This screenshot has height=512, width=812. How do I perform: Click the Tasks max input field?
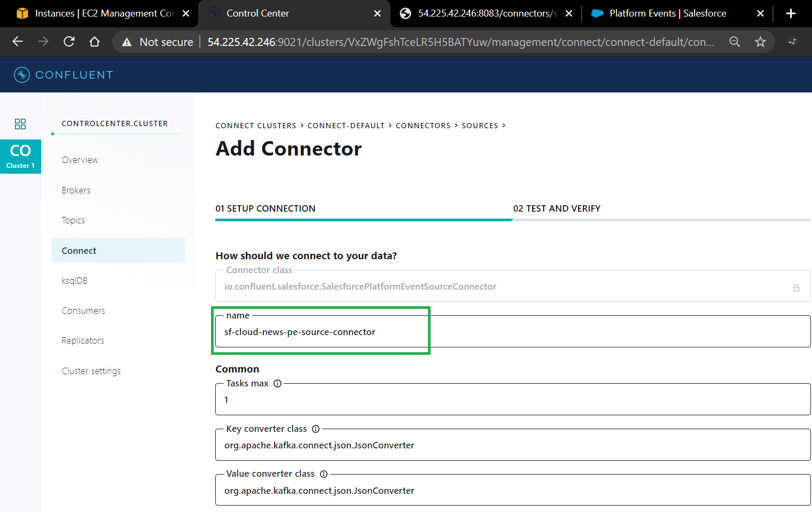point(513,399)
